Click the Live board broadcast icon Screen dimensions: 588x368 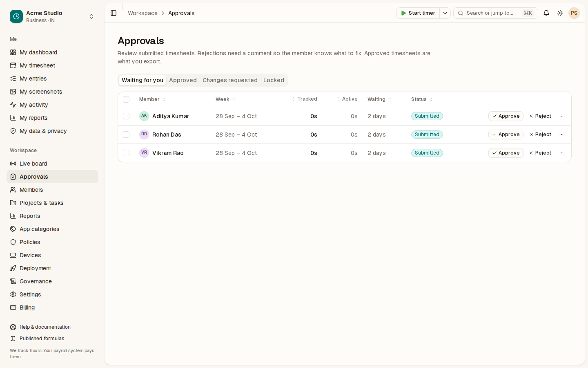click(13, 164)
